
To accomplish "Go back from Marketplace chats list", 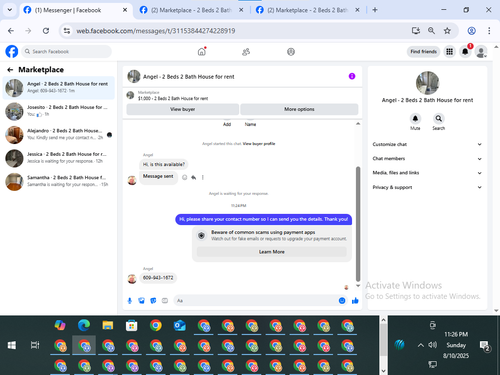I will coord(10,70).
